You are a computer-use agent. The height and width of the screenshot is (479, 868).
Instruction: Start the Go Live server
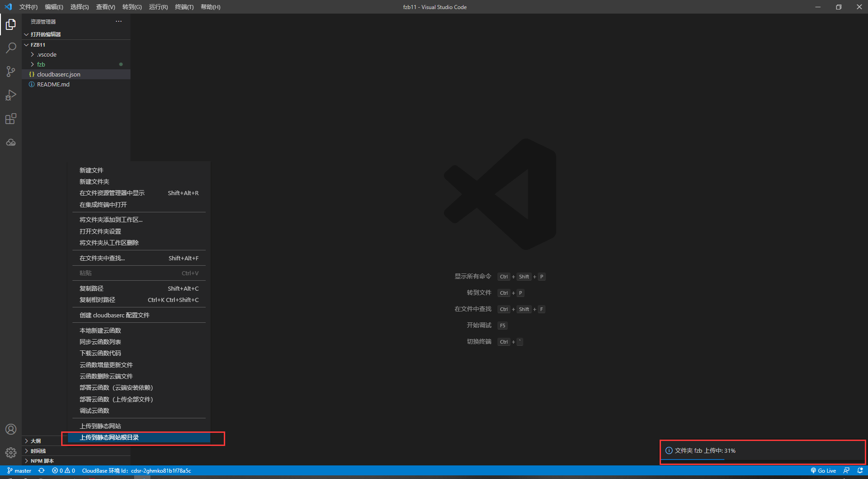pyautogui.click(x=823, y=471)
